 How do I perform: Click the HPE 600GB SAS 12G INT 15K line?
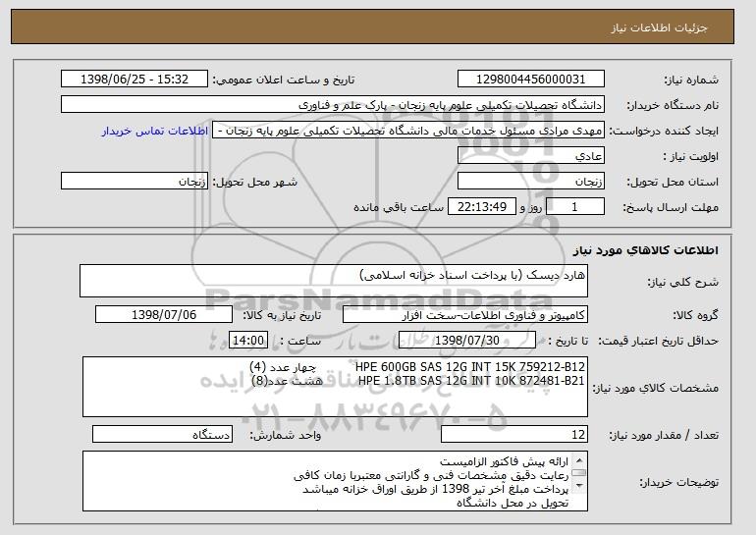[469, 367]
